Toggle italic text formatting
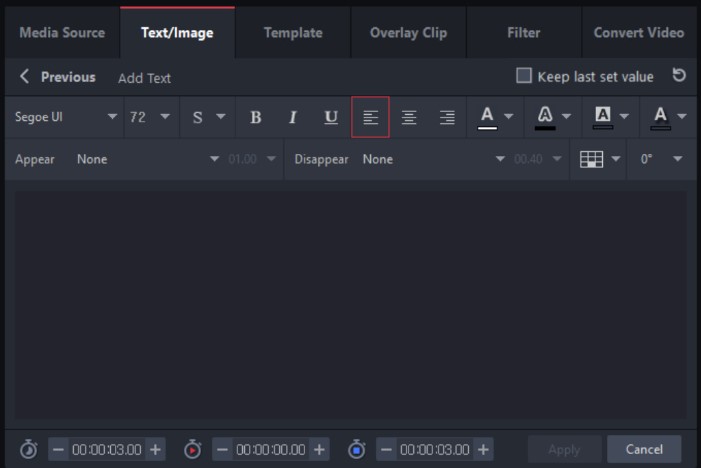 click(293, 117)
